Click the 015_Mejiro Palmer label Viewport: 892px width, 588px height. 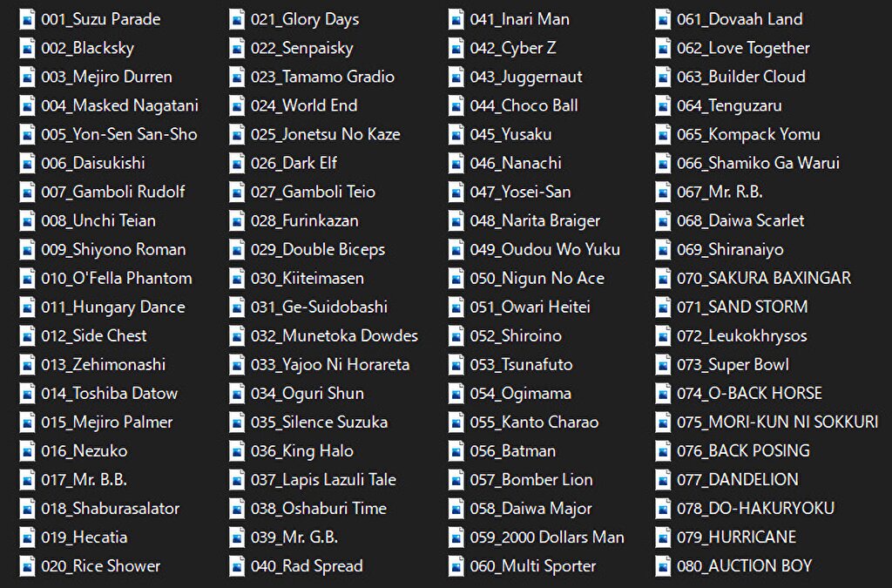[107, 422]
